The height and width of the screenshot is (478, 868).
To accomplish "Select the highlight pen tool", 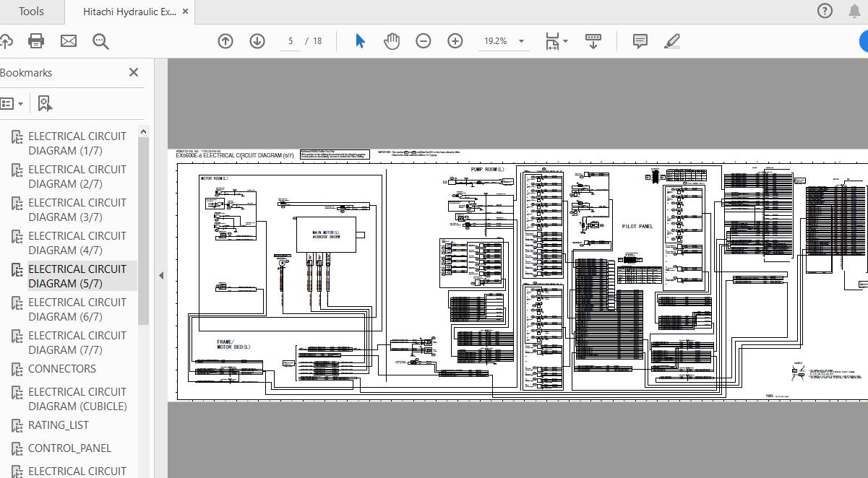I will (671, 41).
